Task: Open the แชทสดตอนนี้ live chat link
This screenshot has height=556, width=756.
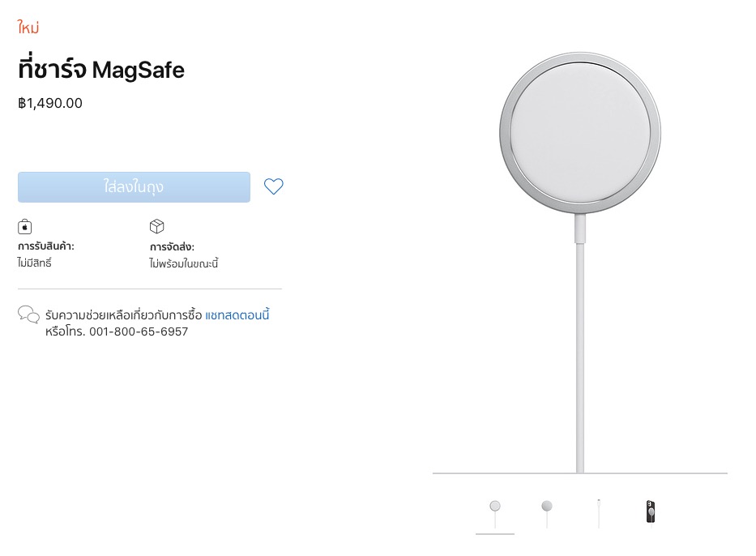Action: tap(237, 315)
